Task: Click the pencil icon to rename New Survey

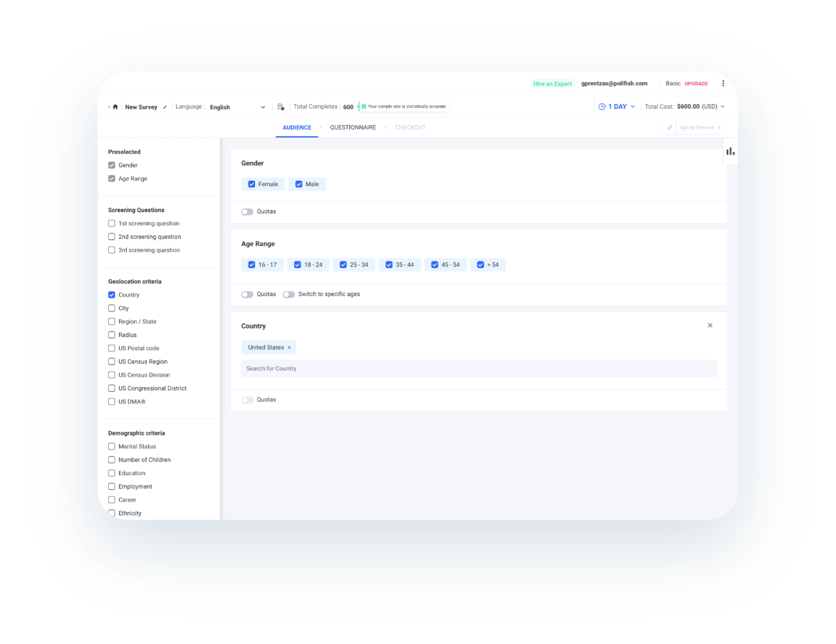Action: 165,107
